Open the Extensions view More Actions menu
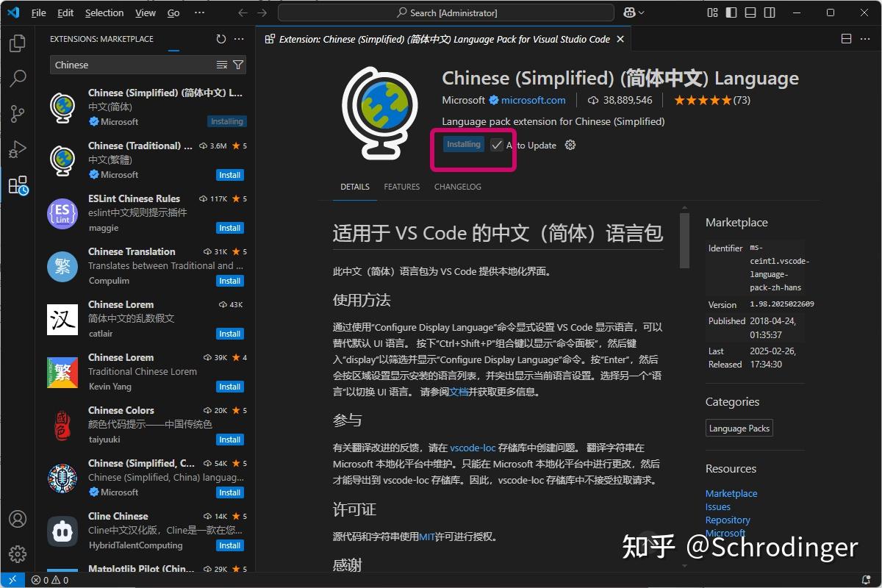The height and width of the screenshot is (588, 882). point(238,39)
